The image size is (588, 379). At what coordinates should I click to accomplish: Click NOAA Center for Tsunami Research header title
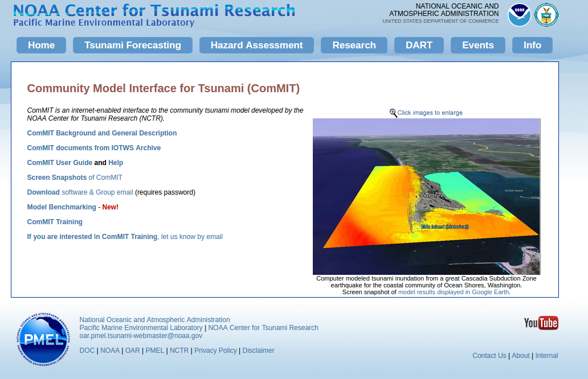coord(154,10)
